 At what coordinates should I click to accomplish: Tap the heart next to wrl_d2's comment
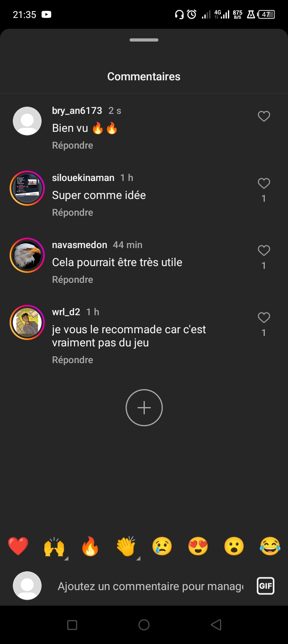point(264,318)
